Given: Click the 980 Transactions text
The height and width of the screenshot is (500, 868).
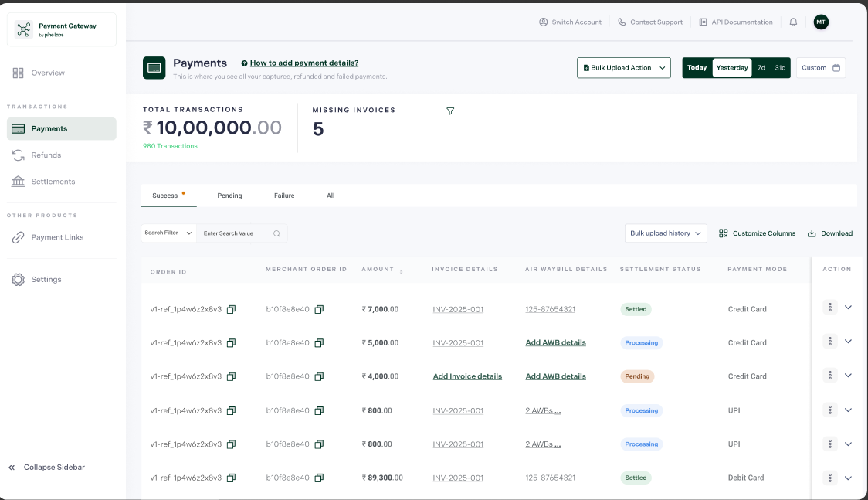Looking at the screenshot, I should click(170, 146).
